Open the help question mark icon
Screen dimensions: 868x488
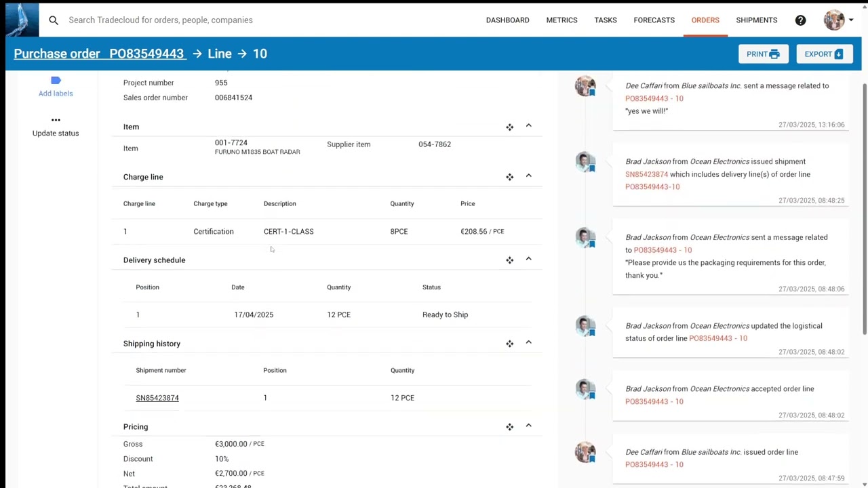800,20
